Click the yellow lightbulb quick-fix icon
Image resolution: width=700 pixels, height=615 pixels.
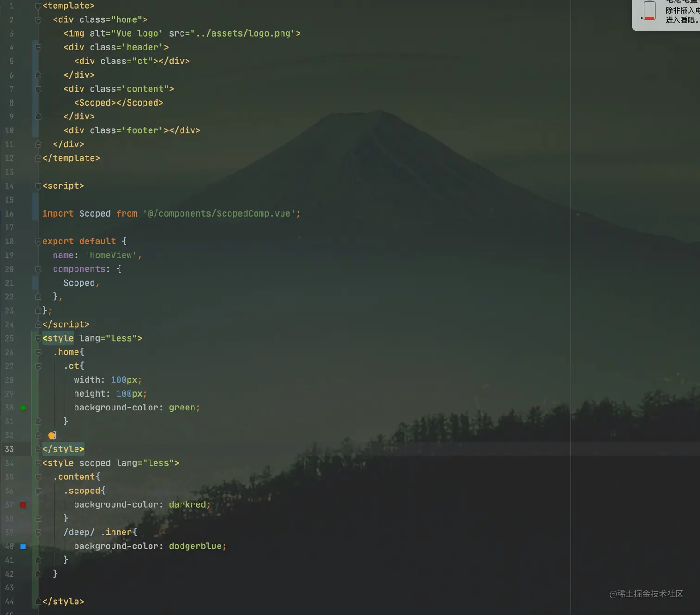tap(51, 436)
